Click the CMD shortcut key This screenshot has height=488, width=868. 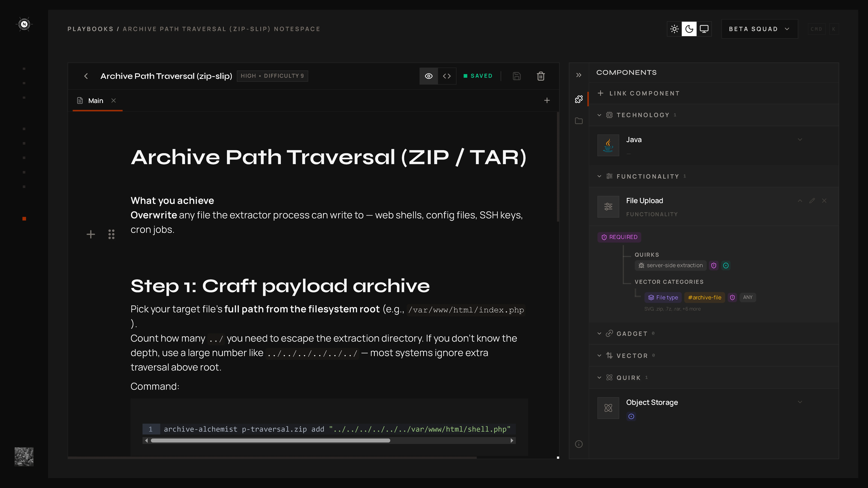816,29
